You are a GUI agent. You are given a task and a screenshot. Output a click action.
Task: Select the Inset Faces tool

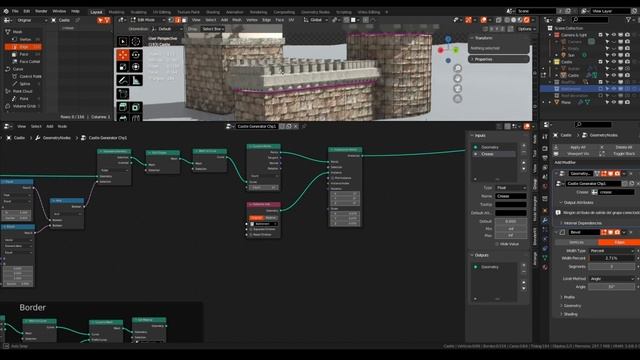click(x=136, y=107)
